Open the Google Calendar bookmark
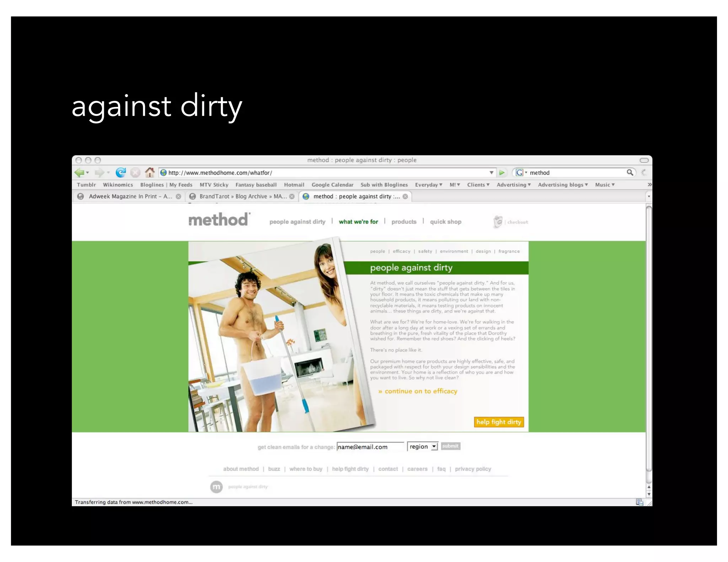728x562 pixels. click(x=332, y=185)
